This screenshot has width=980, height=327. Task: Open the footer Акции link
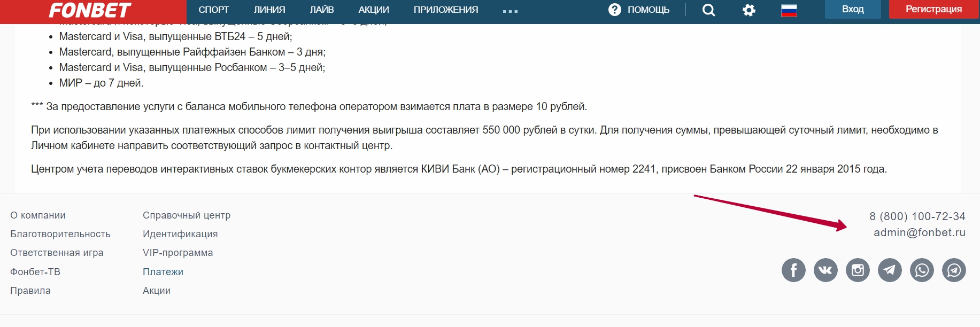(157, 291)
